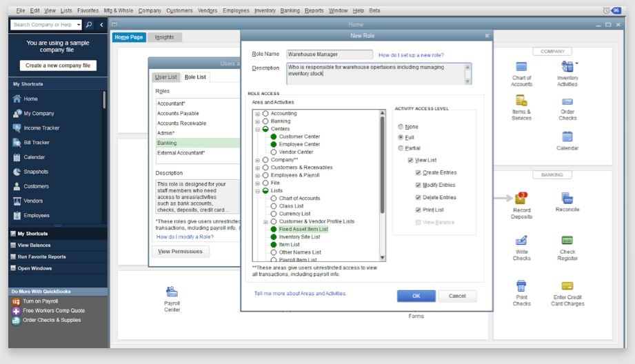Open Snapshots shortcut
The width and height of the screenshot is (635, 364).
click(36, 172)
